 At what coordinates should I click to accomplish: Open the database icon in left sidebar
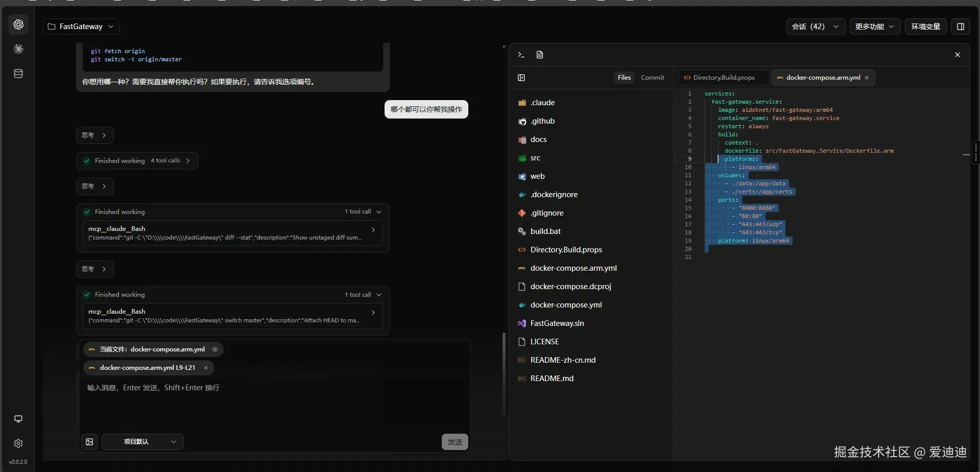(18, 74)
